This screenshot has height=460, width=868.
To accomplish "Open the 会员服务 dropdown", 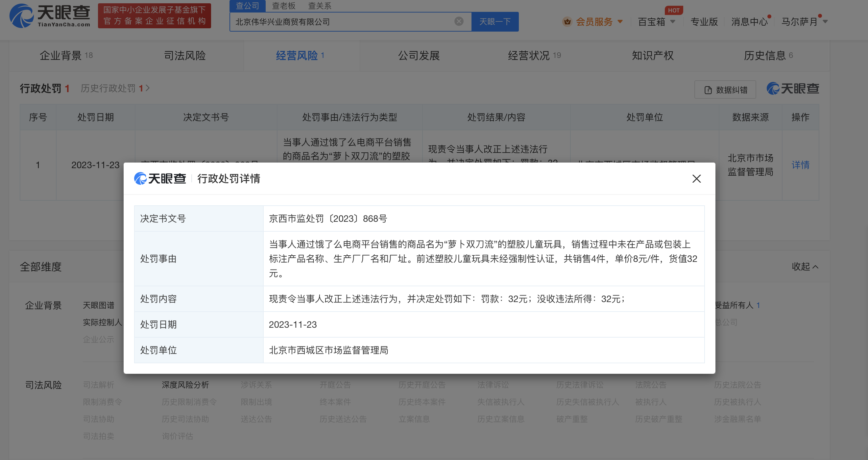I will coord(620,22).
